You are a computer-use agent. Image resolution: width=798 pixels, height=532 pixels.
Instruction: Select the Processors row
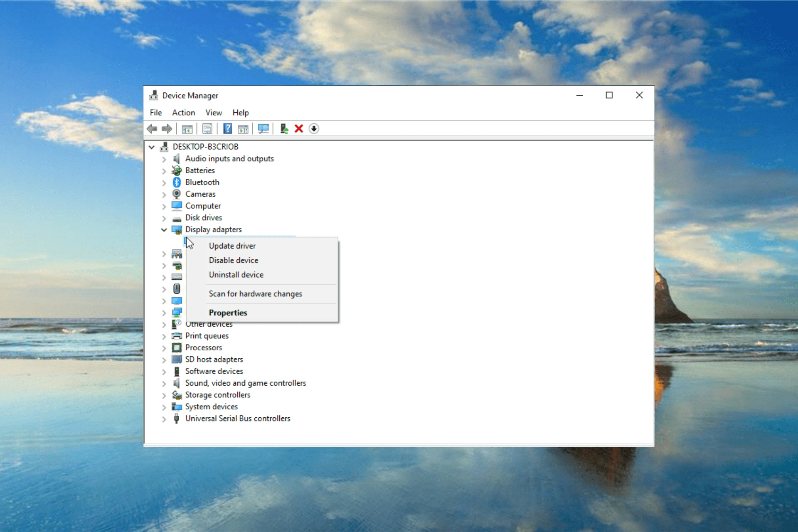(204, 347)
